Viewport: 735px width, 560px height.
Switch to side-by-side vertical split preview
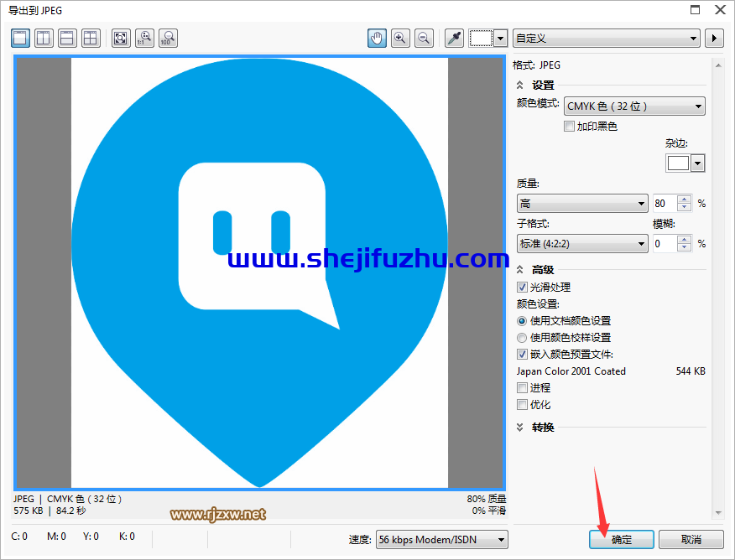(x=44, y=38)
